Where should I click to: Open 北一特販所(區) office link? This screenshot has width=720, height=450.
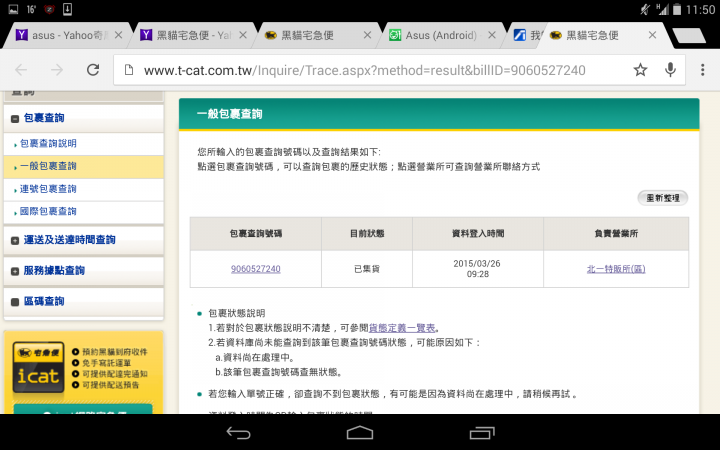(x=616, y=269)
